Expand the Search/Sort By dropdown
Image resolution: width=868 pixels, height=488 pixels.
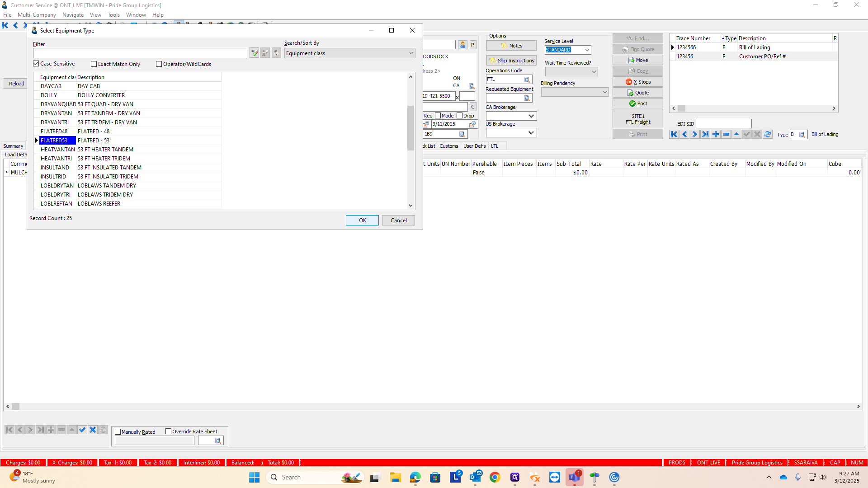coord(411,53)
